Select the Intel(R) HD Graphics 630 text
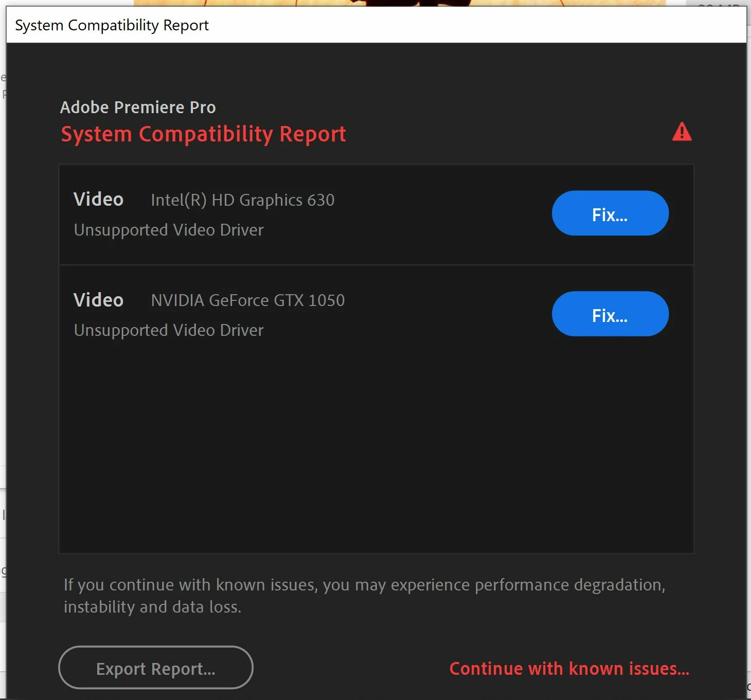Screen dimensions: 751x700 243,200
